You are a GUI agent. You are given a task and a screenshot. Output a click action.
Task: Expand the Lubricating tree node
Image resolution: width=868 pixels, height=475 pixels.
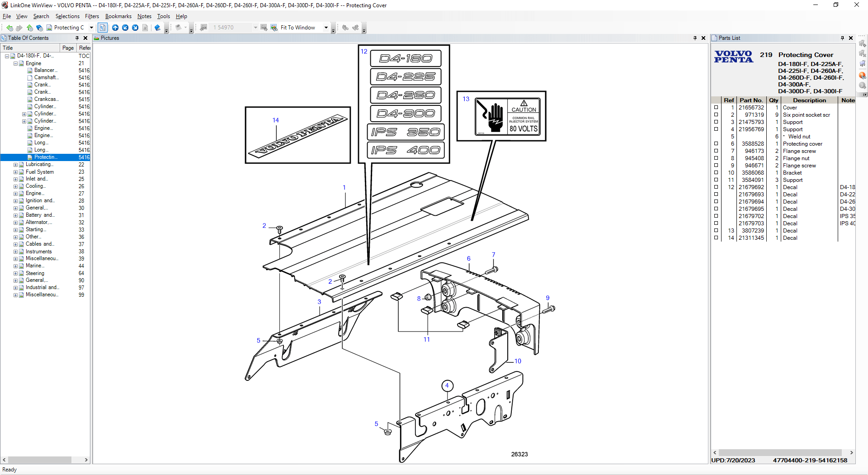tap(15, 165)
